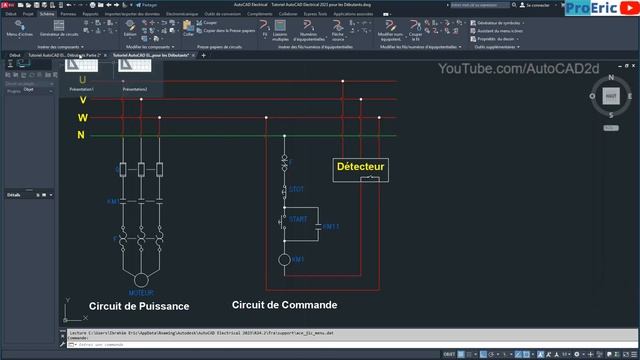Toggle the OBJET model space button
Image resolution: width=640 pixels, height=360 pixels.
[x=449, y=354]
